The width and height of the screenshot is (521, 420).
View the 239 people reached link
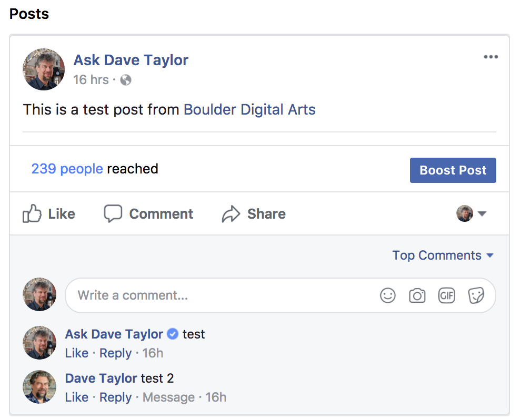pos(67,169)
